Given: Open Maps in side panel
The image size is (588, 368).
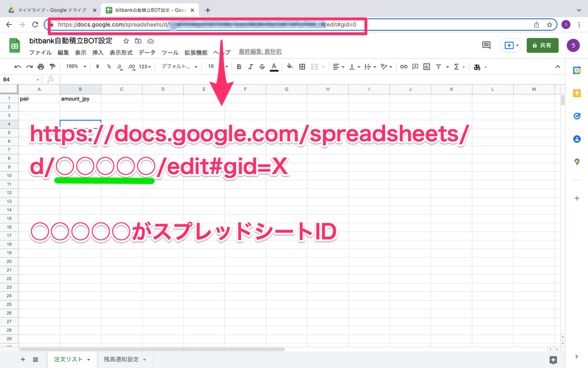Looking at the screenshot, I should pos(577,162).
